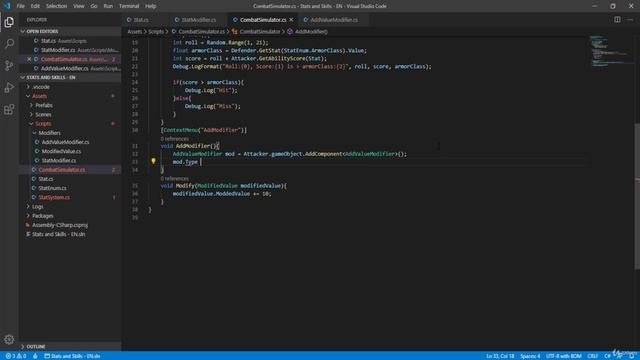
Task: Open ModifiedValue.cs in the file tree
Action: pyautogui.click(x=61, y=151)
